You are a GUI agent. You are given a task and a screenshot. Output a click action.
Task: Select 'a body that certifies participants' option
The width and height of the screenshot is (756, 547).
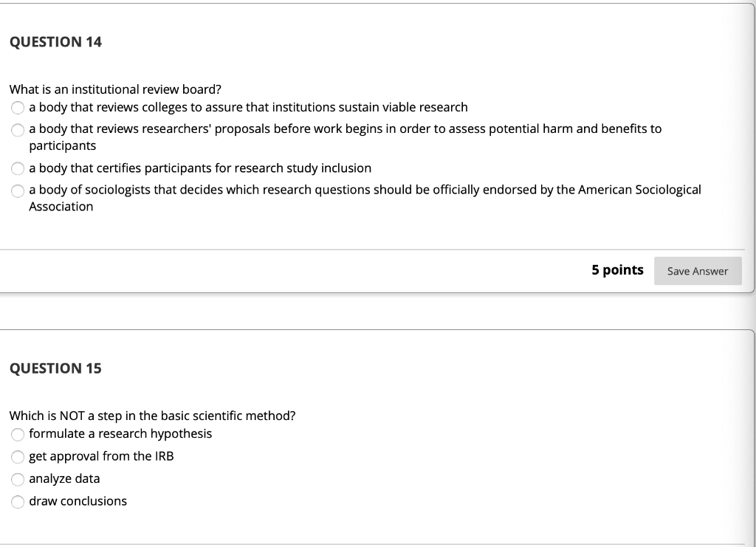(17, 168)
